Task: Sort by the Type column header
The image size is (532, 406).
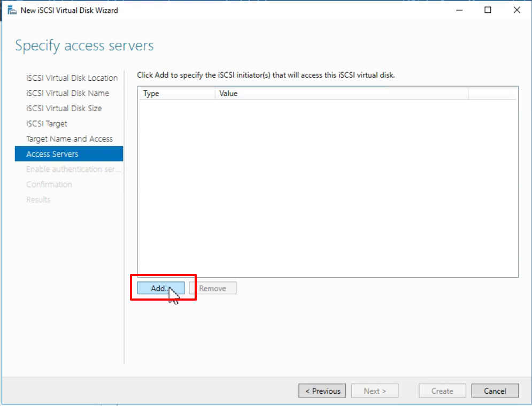Action: point(177,94)
